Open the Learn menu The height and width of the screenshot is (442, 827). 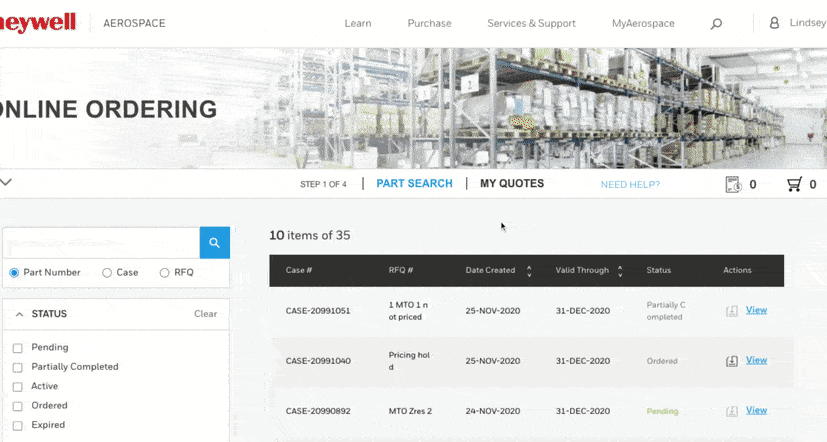(x=358, y=23)
